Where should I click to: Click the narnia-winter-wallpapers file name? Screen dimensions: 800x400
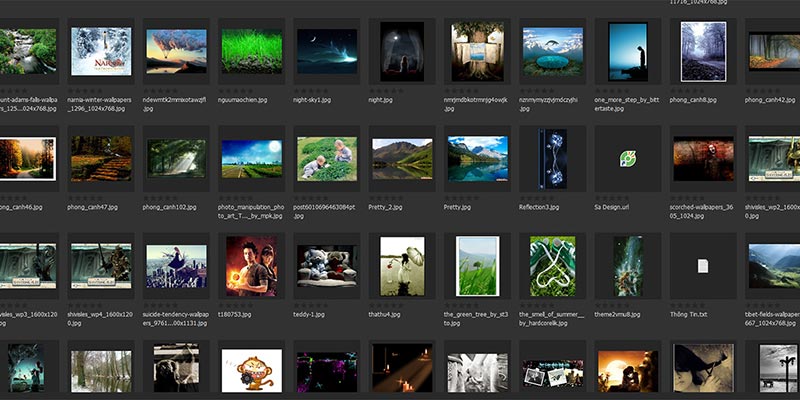click(x=99, y=105)
